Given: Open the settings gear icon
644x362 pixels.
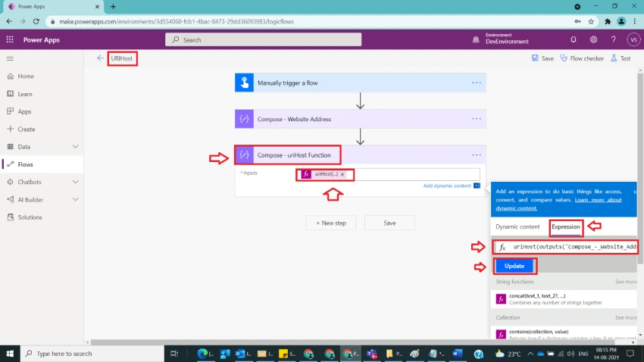Looking at the screenshot, I should [x=593, y=39].
